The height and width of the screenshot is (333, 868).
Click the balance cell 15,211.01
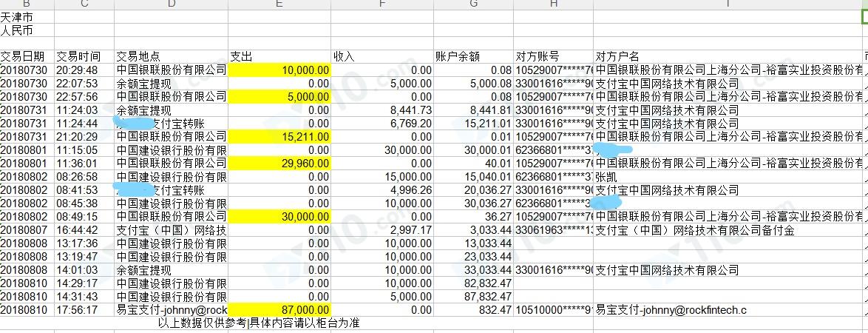473,123
